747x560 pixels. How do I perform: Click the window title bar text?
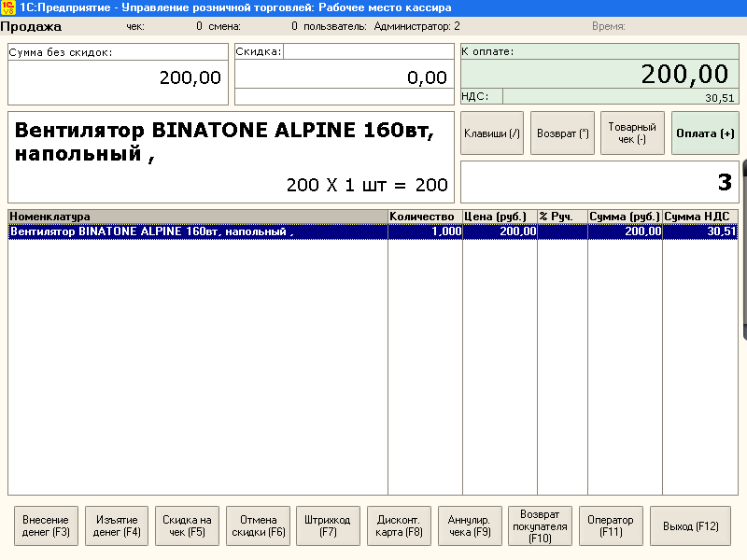(235, 7)
